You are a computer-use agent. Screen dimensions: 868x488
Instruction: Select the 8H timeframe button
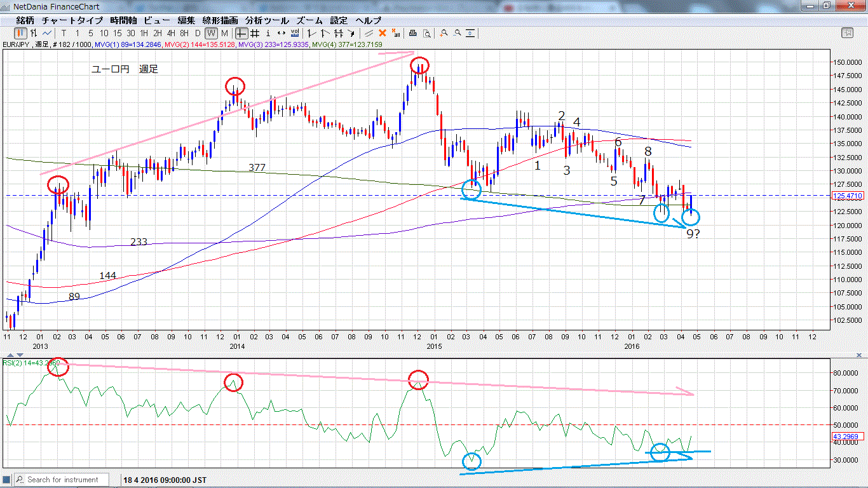coord(184,32)
